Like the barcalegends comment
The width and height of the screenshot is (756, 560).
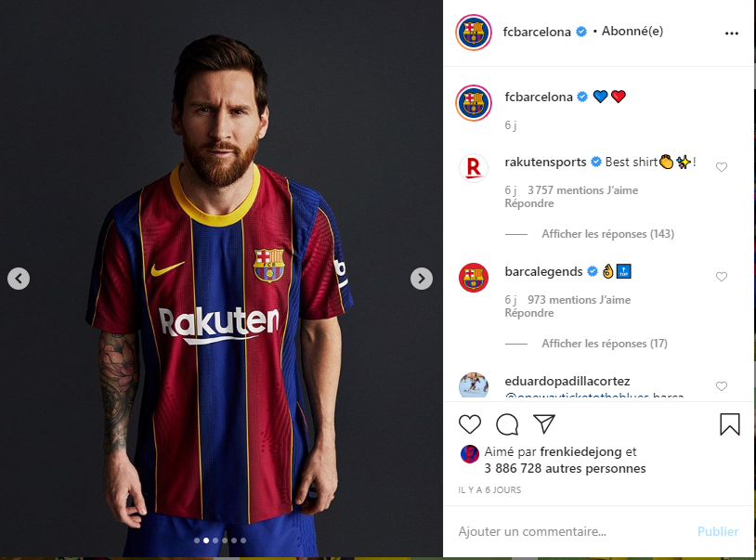[722, 277]
